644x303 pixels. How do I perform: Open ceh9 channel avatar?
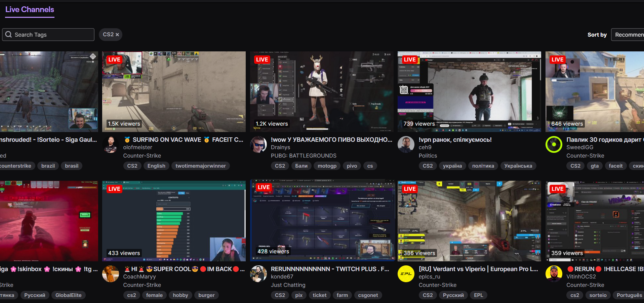(406, 144)
